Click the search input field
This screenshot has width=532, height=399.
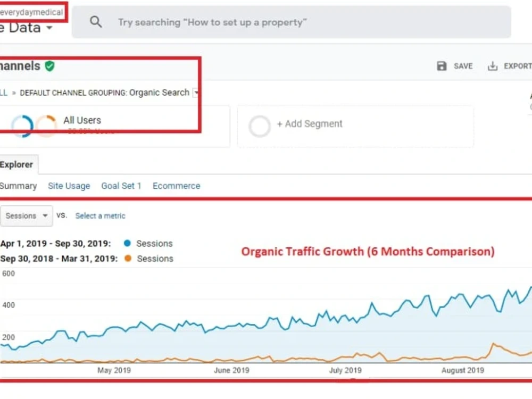point(291,22)
